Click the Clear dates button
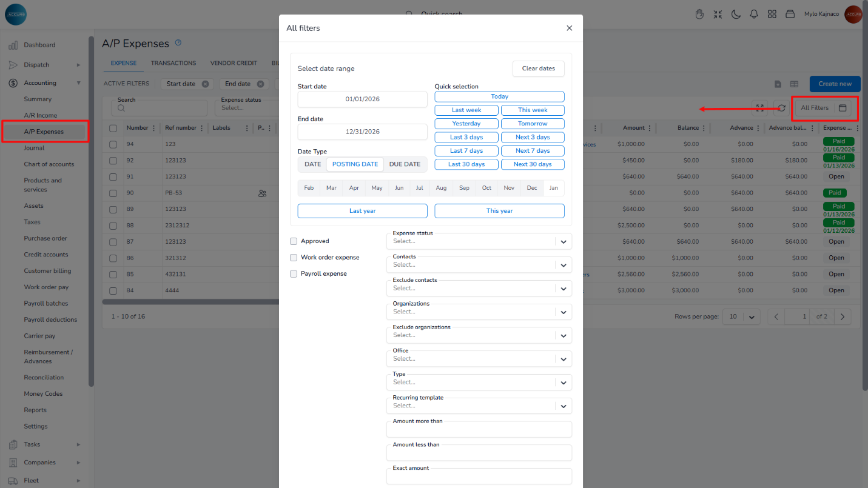The image size is (868, 488). coord(538,69)
